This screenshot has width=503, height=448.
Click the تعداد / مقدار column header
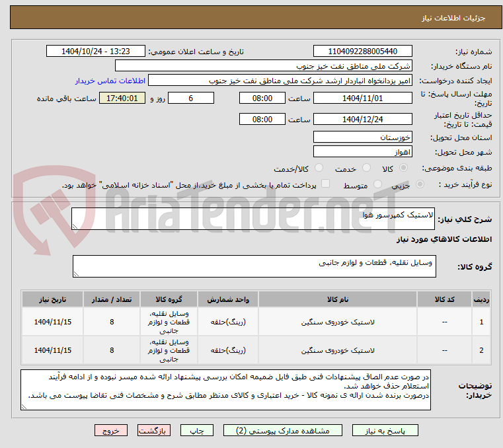[x=112, y=299]
